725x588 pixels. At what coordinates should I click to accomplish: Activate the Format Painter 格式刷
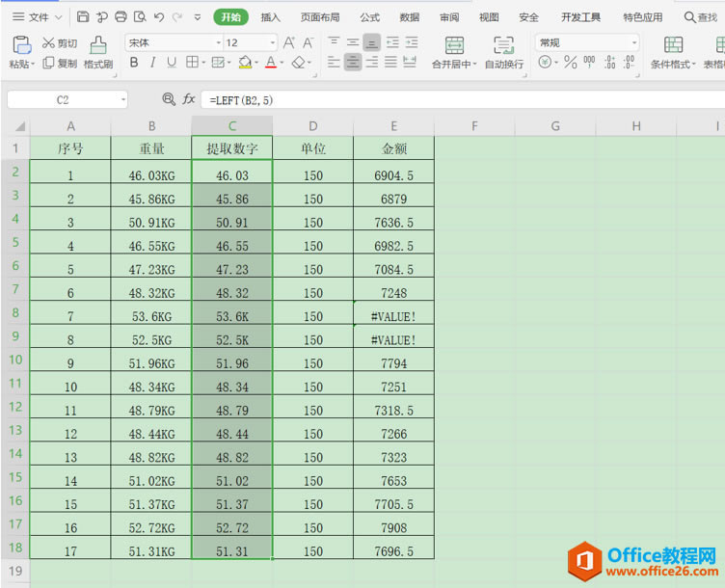98,53
